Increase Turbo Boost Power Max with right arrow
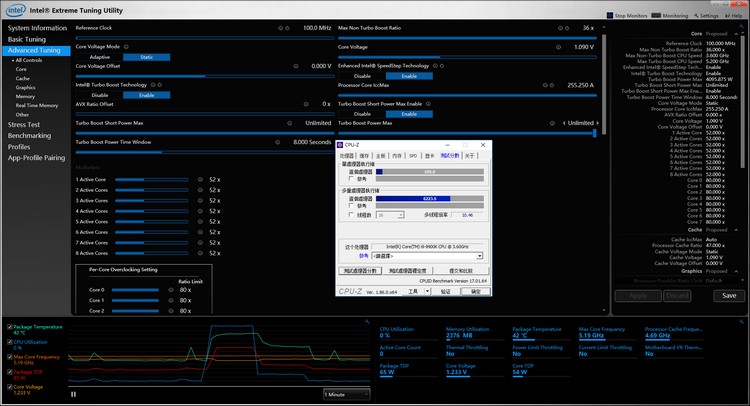Viewport: 750px width, 406px height. point(597,123)
